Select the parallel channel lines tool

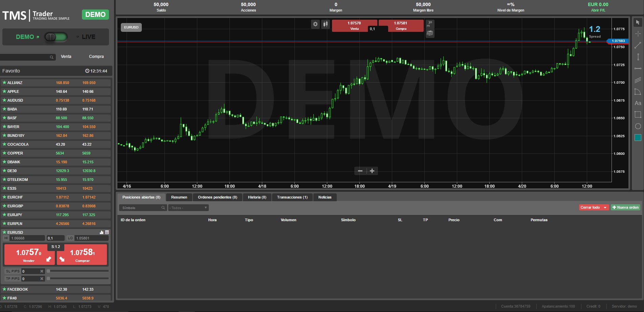click(638, 80)
